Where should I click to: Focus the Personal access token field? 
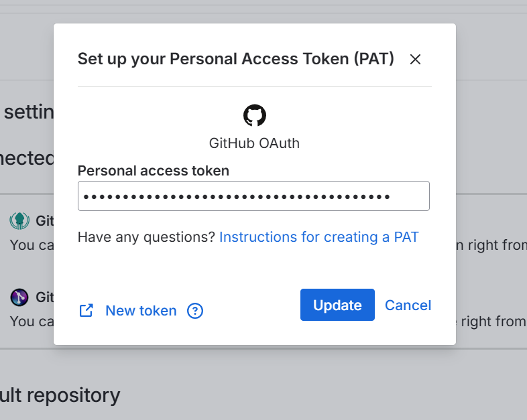point(253,196)
